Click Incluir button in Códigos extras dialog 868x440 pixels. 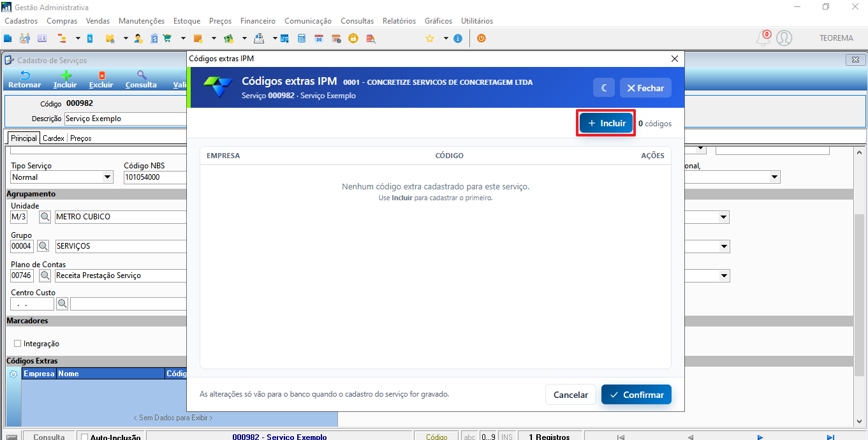click(607, 123)
